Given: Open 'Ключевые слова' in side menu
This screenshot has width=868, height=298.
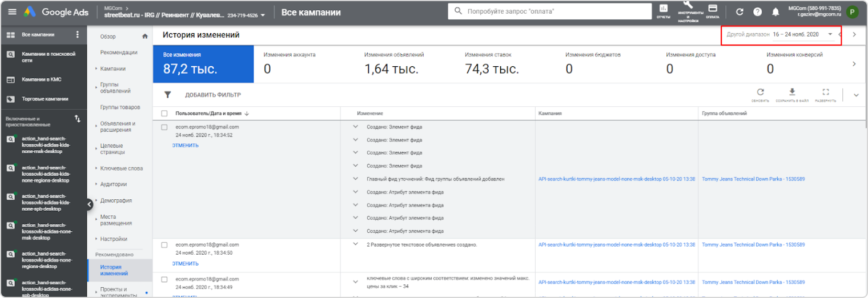Looking at the screenshot, I should click(x=121, y=168).
